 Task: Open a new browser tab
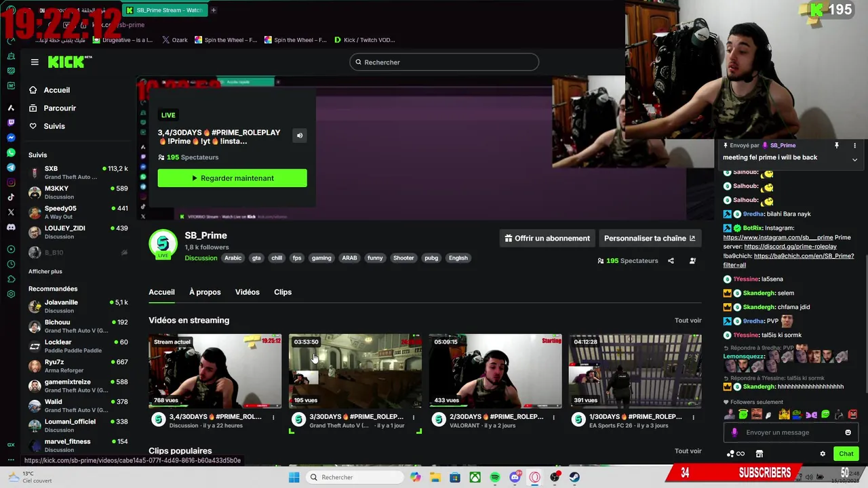(213, 10)
